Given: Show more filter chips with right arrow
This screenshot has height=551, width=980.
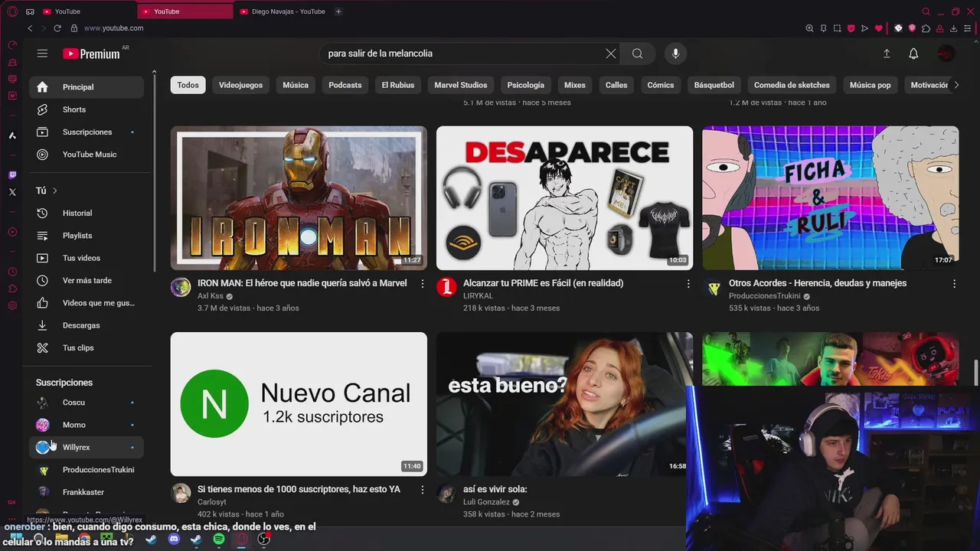Looking at the screenshot, I should (955, 85).
